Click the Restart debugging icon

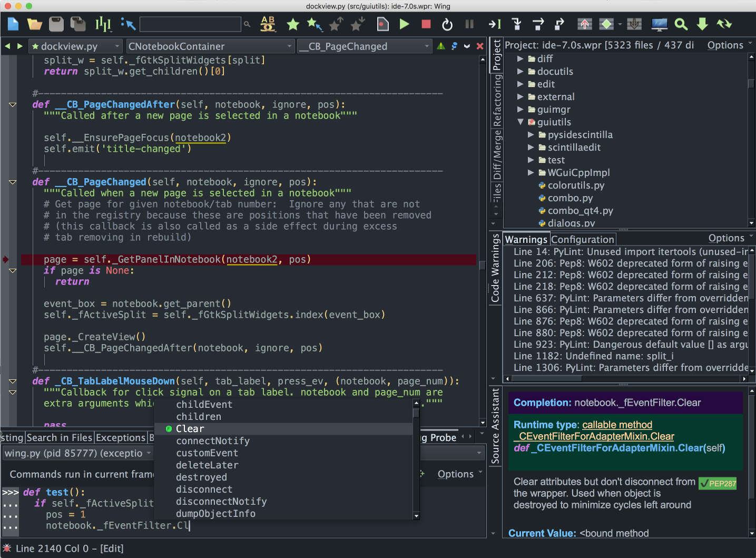(447, 24)
